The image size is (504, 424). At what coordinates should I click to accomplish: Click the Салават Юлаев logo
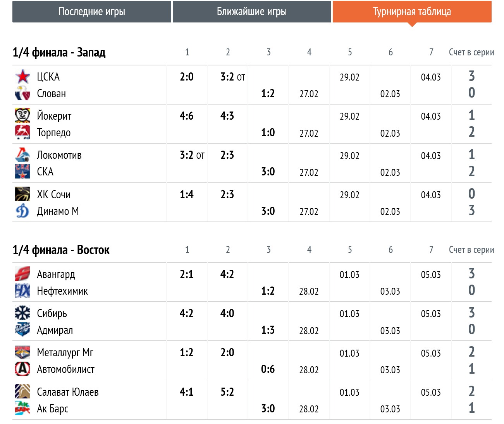(x=22, y=392)
